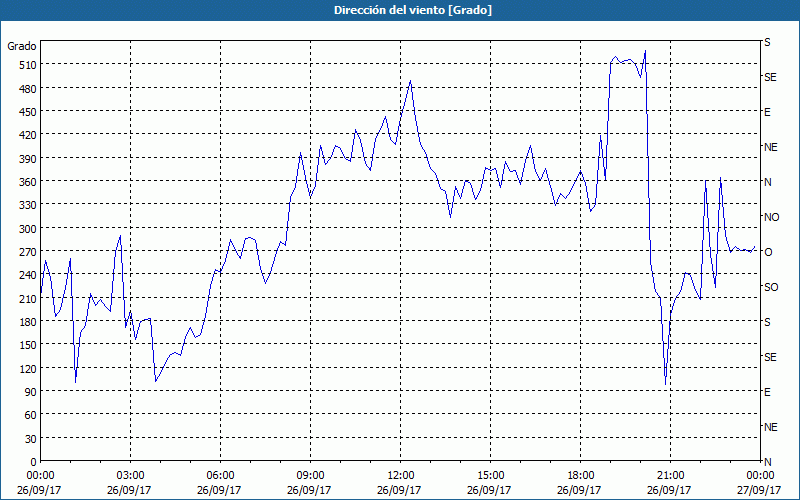Pick the '27/09/17' date label
Image resolution: width=800 pixels, height=500 pixels.
point(759,490)
